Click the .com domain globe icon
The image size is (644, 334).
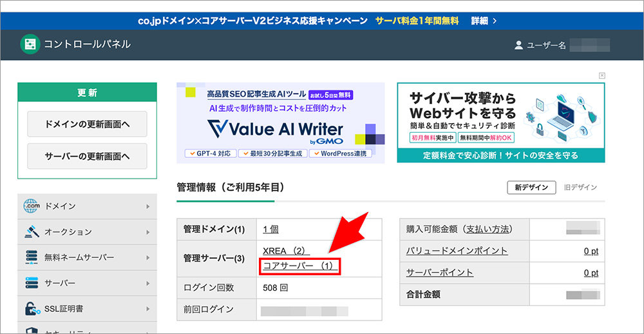point(32,206)
